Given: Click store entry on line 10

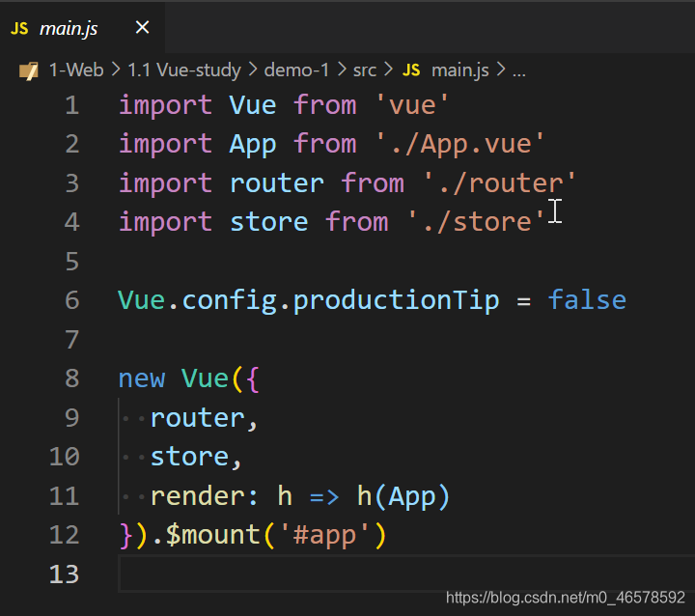Looking at the screenshot, I should [x=189, y=457].
